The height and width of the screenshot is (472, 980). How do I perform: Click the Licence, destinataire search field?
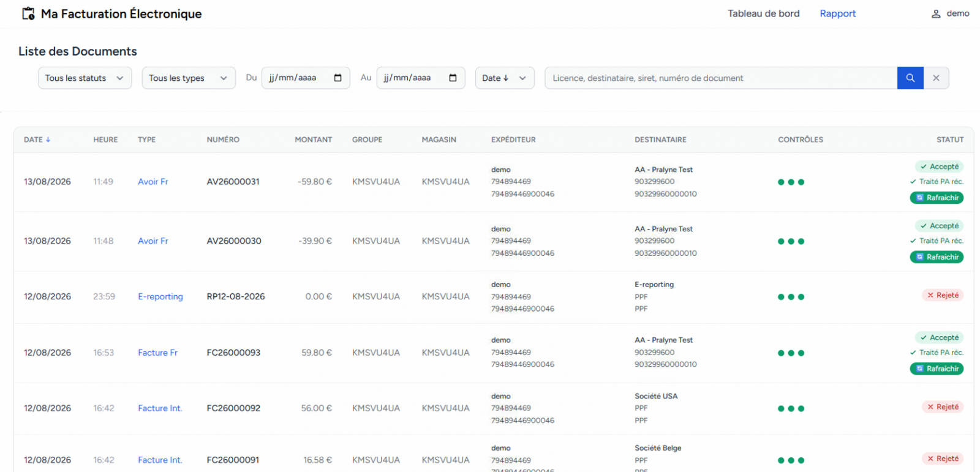[x=721, y=78]
